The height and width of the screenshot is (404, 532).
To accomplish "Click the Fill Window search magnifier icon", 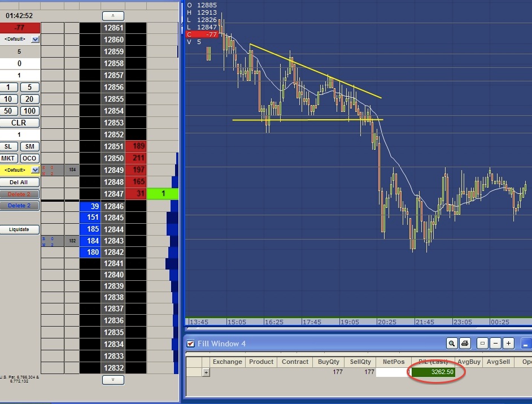I will (x=452, y=343).
